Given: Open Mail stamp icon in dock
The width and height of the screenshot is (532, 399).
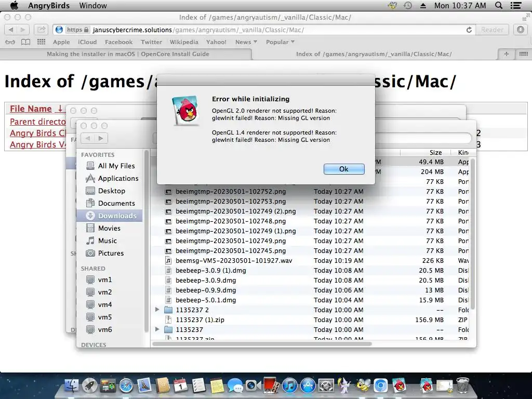Looking at the screenshot, I should (144, 386).
